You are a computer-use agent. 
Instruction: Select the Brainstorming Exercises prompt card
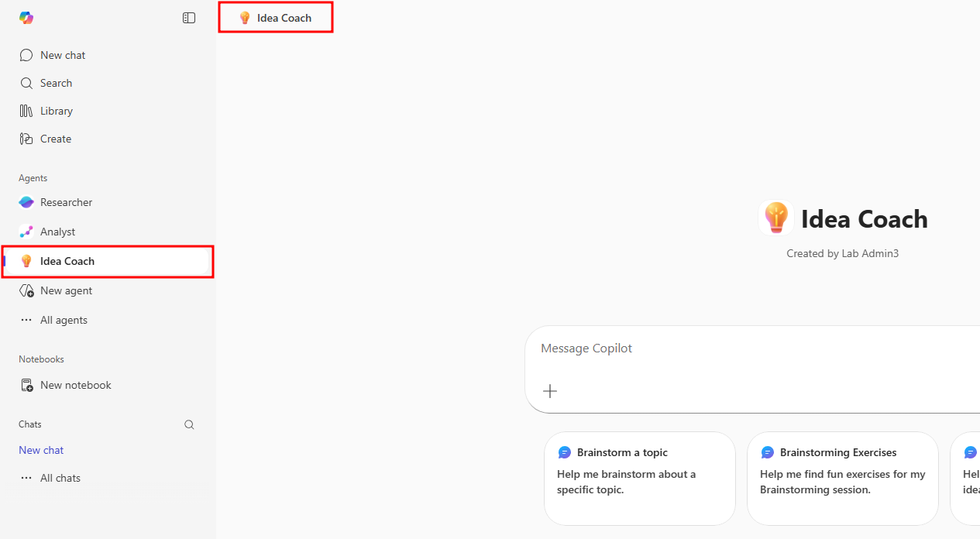click(x=843, y=479)
